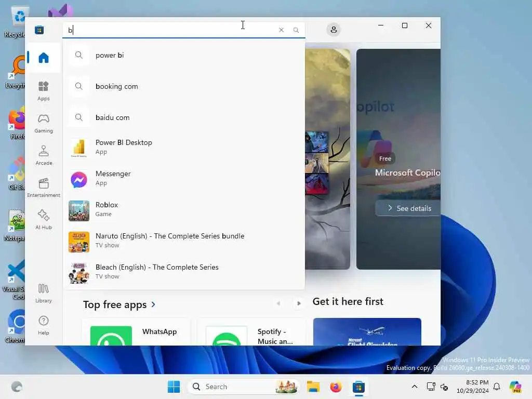Image resolution: width=532 pixels, height=399 pixels.
Task: Click the Microsoft Store logo icon
Action: click(x=39, y=30)
